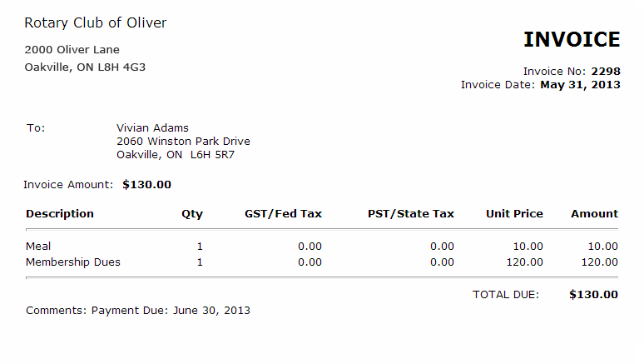Click the Amount column header
Screen dimensions: 644x364
coord(594,213)
